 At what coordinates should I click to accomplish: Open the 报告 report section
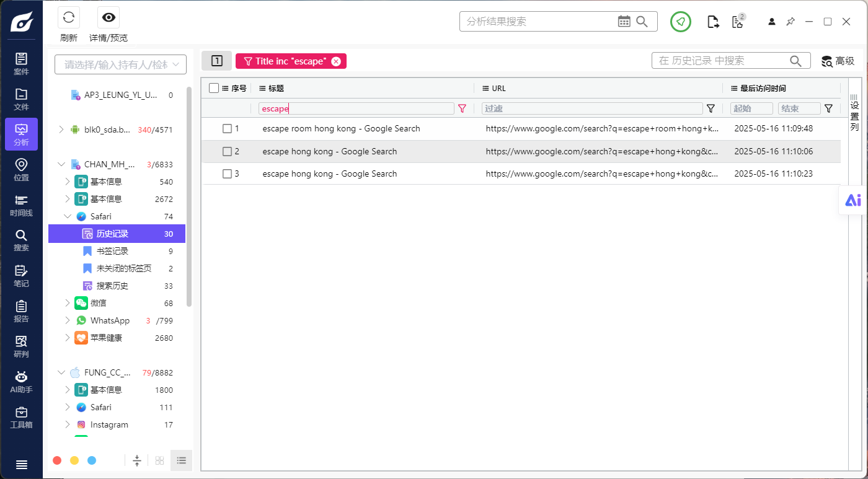[21, 311]
